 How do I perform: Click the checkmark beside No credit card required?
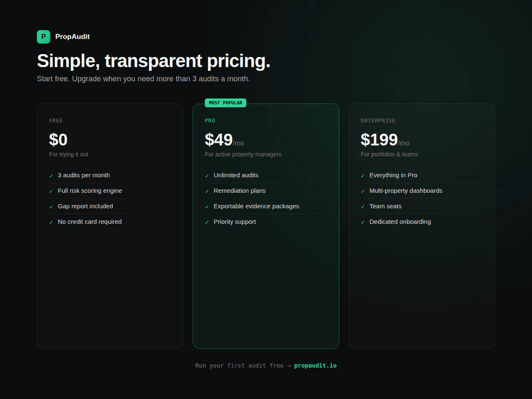point(51,222)
